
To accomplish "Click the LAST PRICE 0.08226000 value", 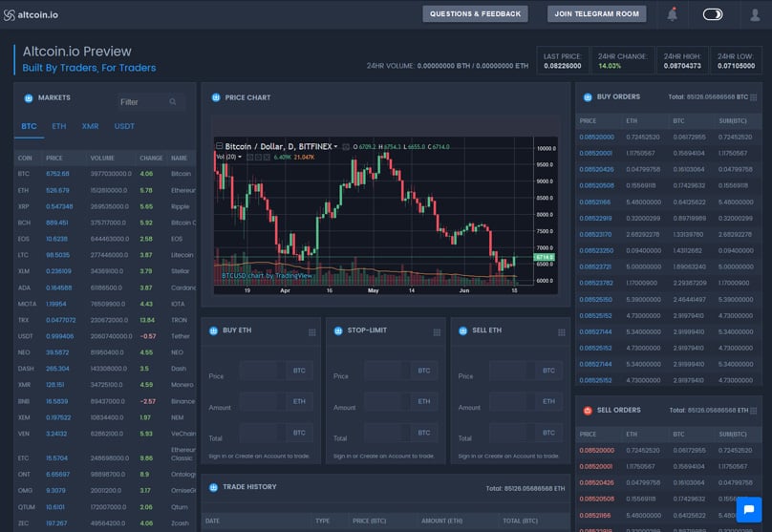I will click(x=562, y=66).
